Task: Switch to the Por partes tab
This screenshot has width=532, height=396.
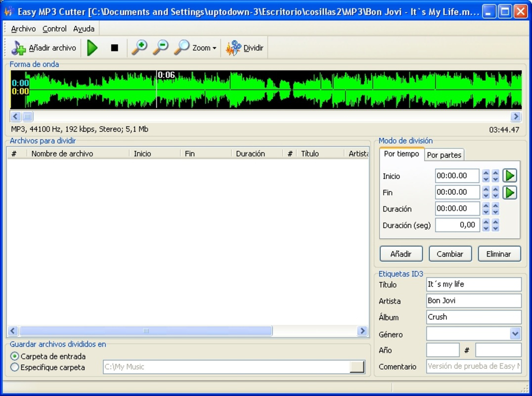Action: tap(444, 155)
